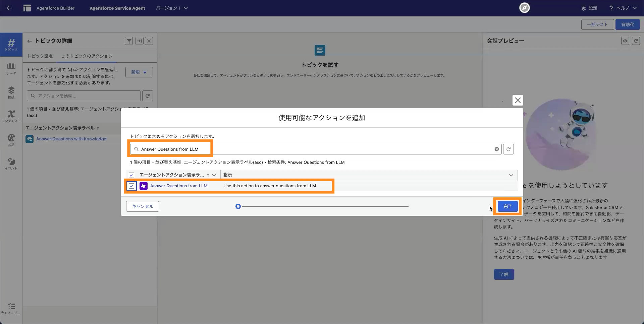Click the filter icon in topic panel
The height and width of the screenshot is (324, 644).
(129, 41)
